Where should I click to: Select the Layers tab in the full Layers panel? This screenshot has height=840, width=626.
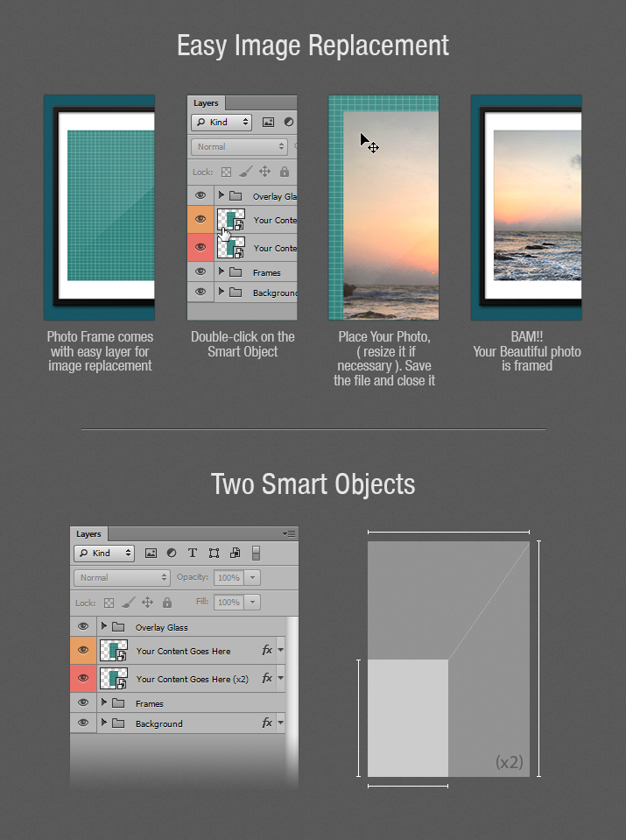pyautogui.click(x=88, y=533)
